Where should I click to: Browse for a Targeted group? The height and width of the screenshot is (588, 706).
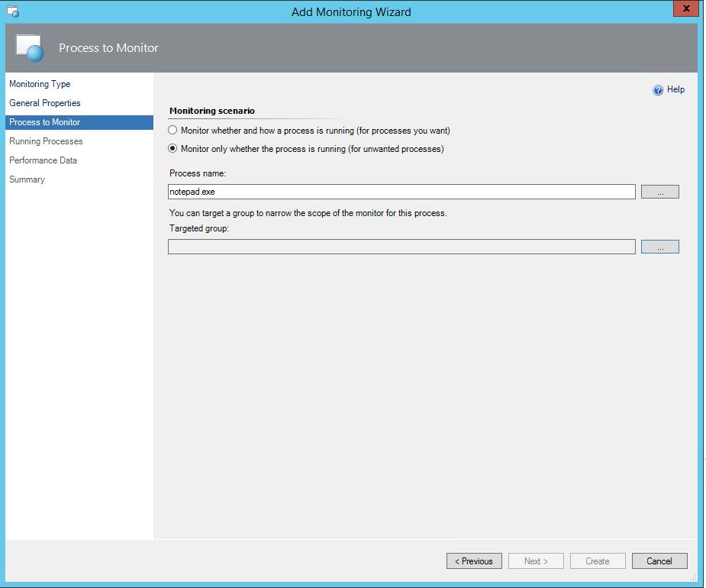click(659, 247)
